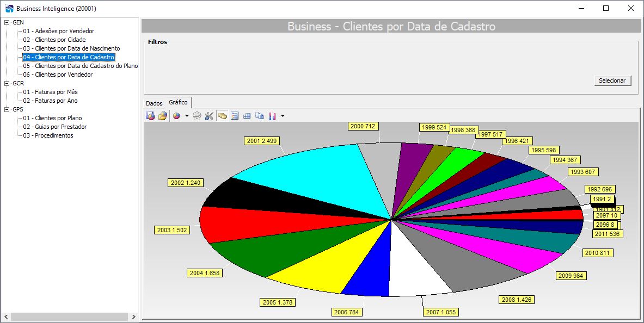Select the Gráfico tab
The height and width of the screenshot is (323, 644).
coord(178,102)
